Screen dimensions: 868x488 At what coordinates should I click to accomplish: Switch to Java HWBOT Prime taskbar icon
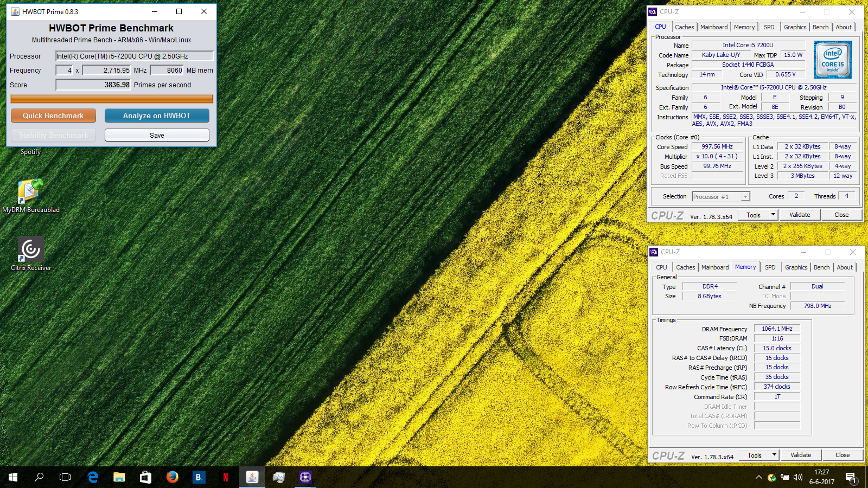click(x=252, y=477)
